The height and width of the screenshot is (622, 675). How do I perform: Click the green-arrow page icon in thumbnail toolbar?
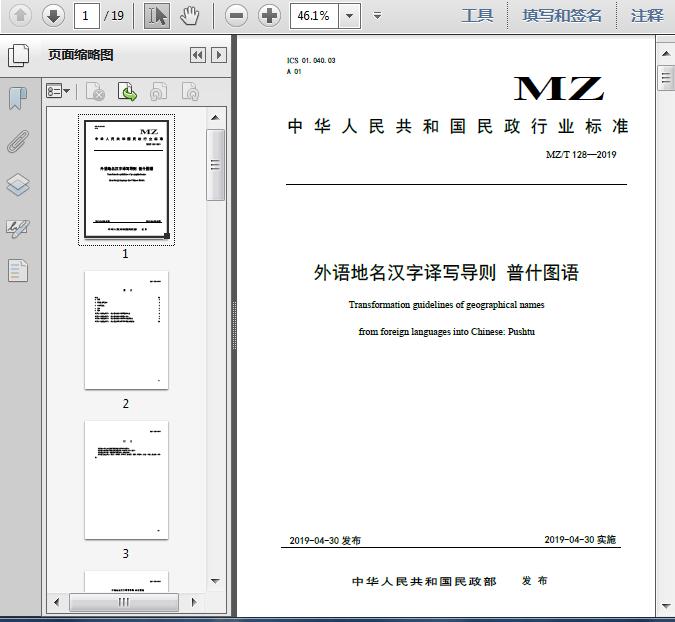(127, 92)
